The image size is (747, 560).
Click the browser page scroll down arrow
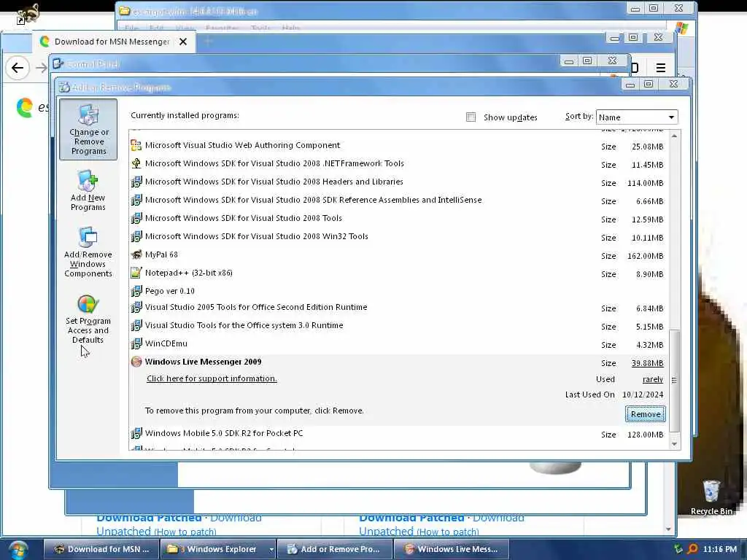[x=668, y=529]
